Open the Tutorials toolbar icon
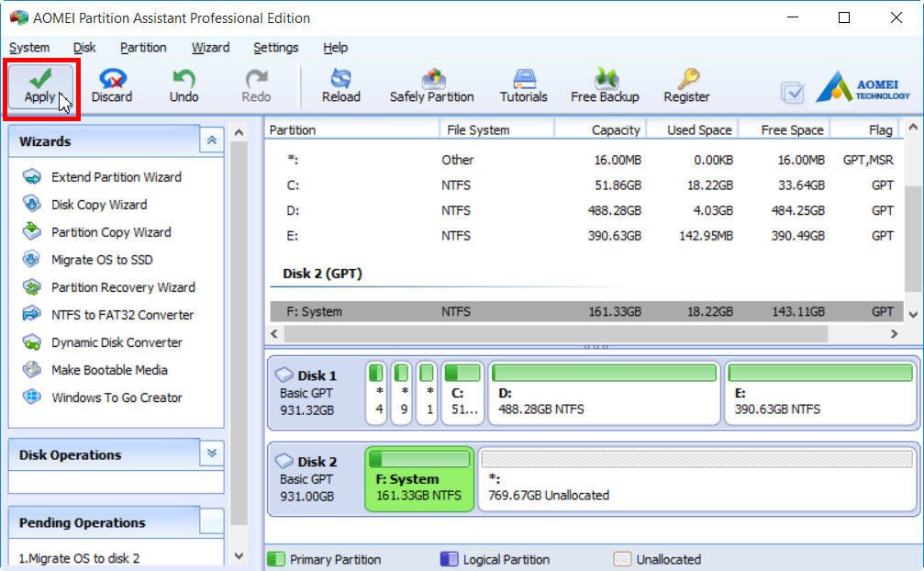Image resolution: width=924 pixels, height=571 pixels. [524, 86]
